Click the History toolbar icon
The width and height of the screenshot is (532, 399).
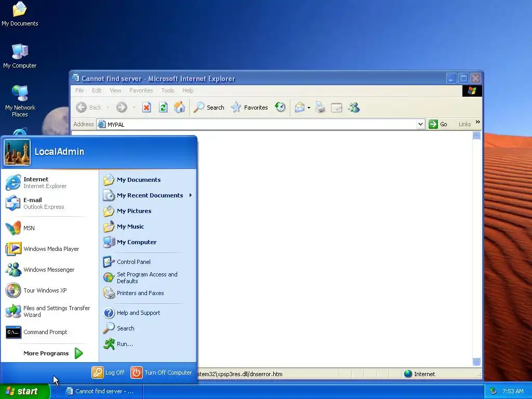pos(280,108)
